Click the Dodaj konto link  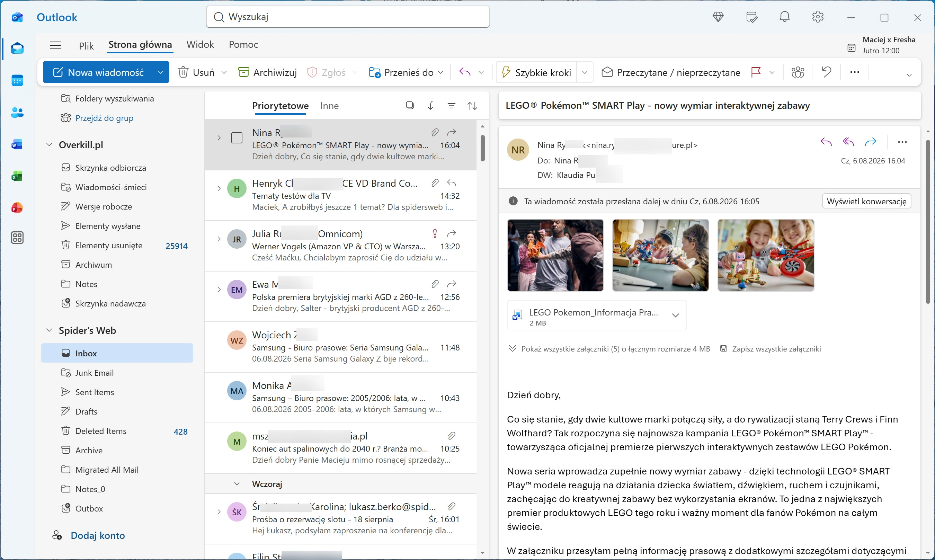98,535
